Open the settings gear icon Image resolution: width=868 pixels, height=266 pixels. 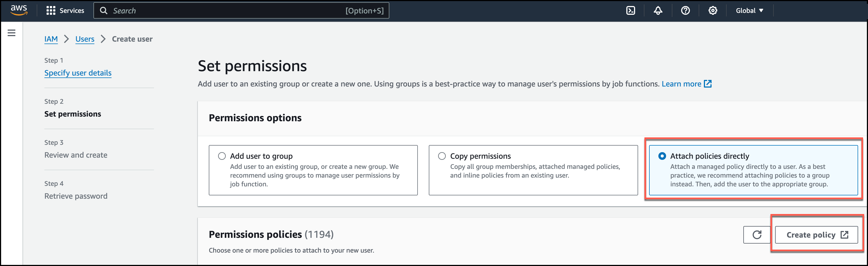point(712,10)
